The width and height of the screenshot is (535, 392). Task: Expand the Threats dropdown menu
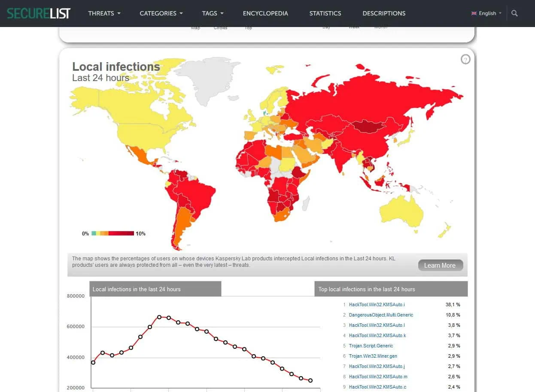tap(104, 13)
